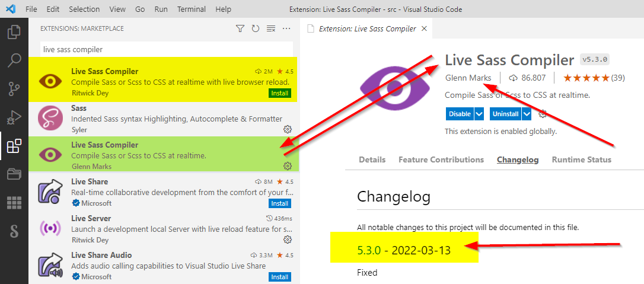Click the extensions search input field
The width and height of the screenshot is (644, 284).
(167, 49)
